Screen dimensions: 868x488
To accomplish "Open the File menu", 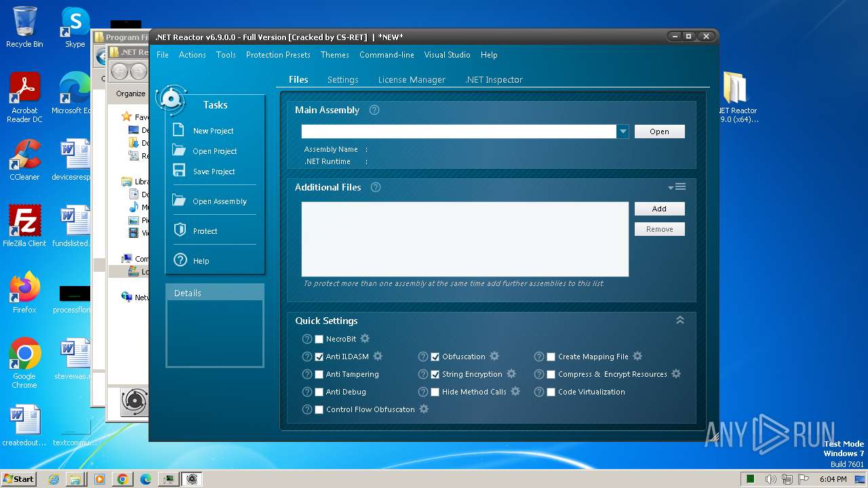I will pos(163,55).
